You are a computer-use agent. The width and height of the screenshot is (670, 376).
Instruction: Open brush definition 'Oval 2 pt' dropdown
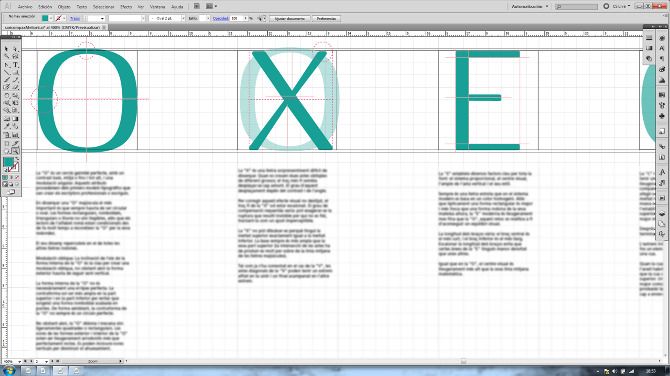point(183,19)
